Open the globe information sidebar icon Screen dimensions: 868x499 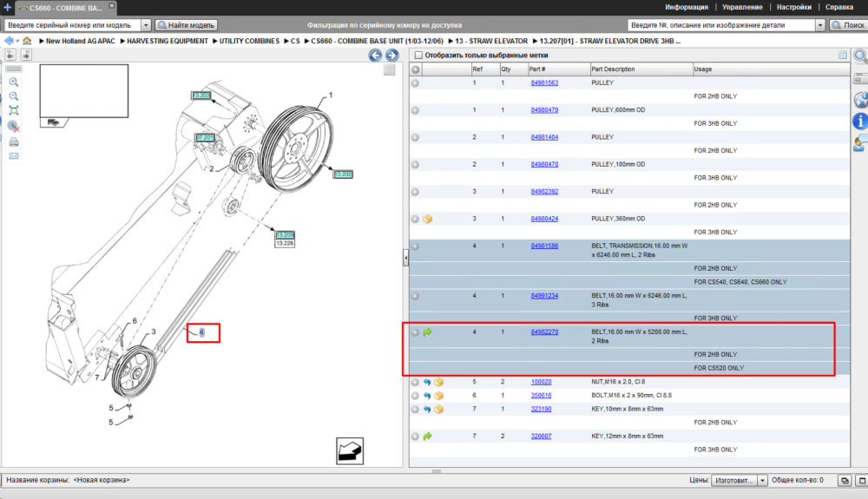tap(861, 100)
